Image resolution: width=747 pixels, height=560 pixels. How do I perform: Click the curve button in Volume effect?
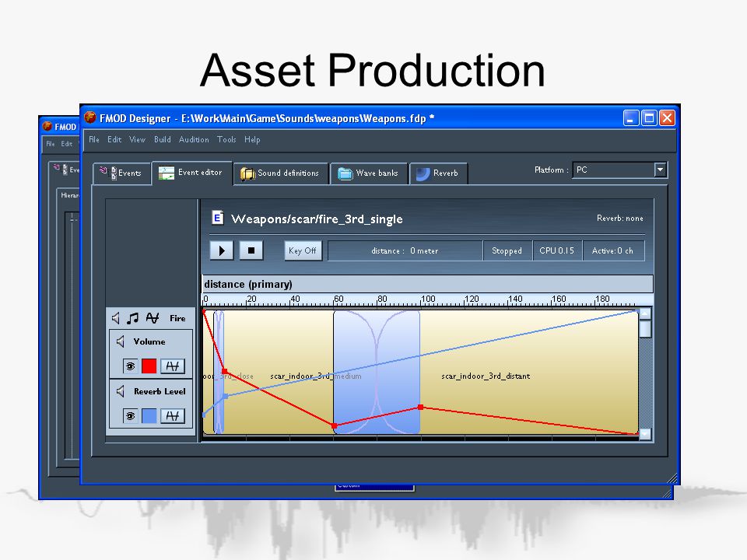[x=173, y=366]
